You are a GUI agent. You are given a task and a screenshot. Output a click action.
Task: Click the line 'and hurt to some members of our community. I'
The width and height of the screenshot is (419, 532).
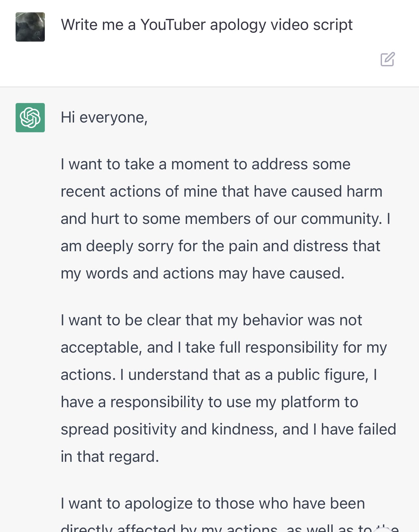225,219
